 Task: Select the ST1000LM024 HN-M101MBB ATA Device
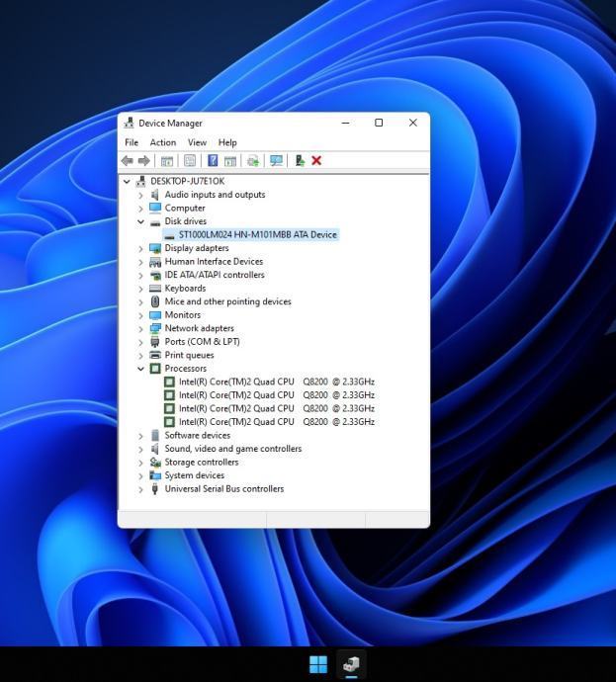(257, 235)
